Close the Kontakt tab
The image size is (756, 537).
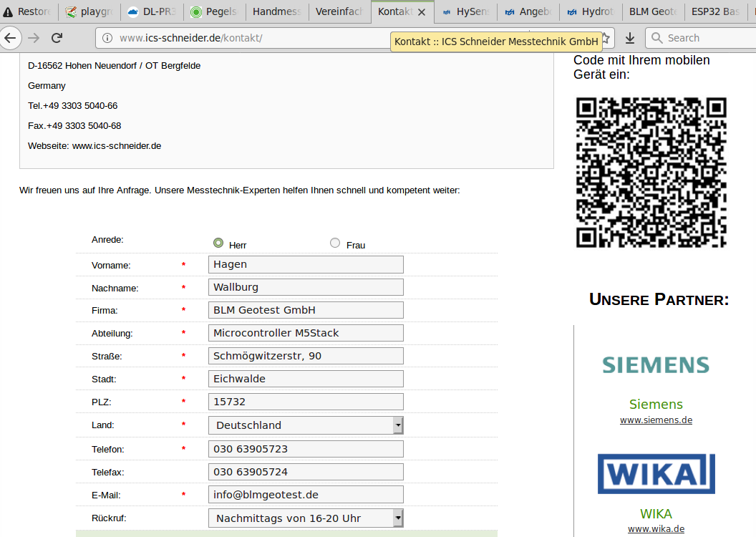tap(422, 12)
